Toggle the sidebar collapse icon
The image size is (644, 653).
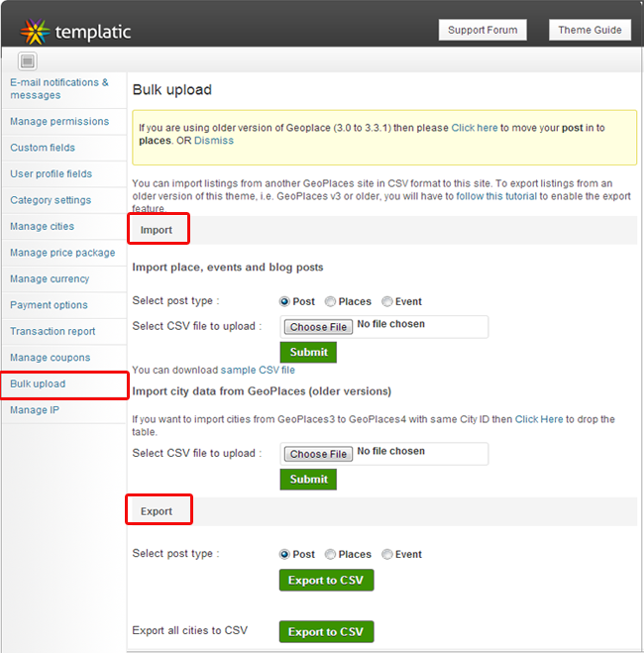tap(28, 61)
